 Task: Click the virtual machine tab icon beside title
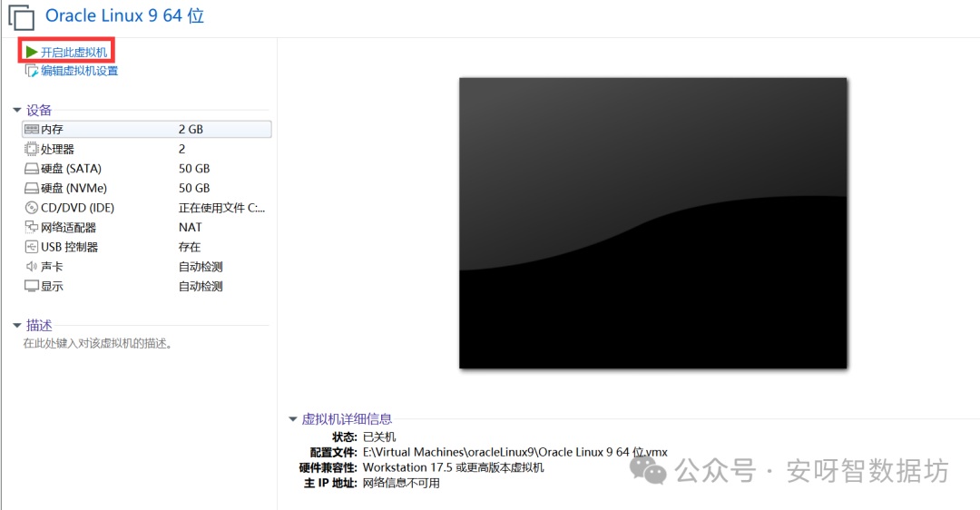click(x=21, y=17)
